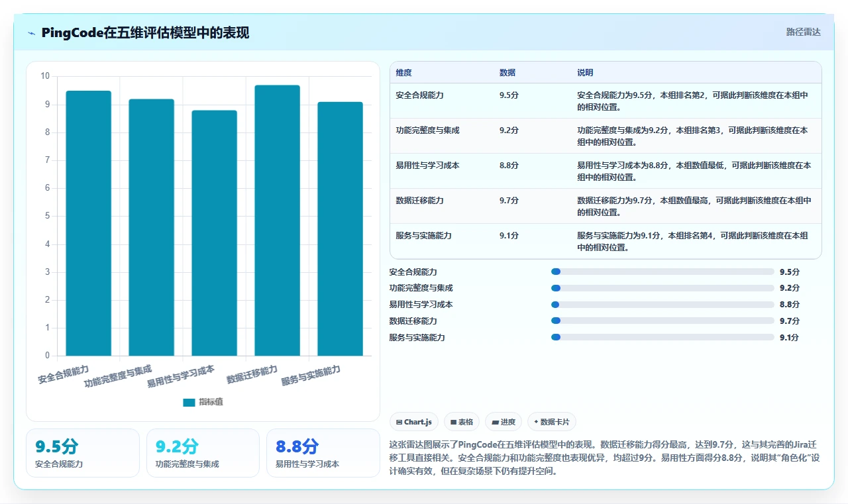This screenshot has width=848, height=504.
Task: Click the 数据 column header
Action: click(507, 72)
